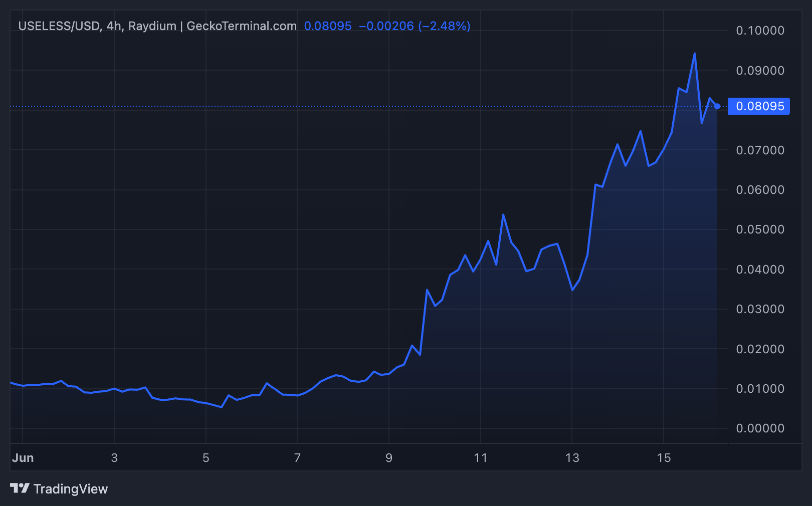Screen dimensions: 812x506
Task: Open the 4h timeframe selector
Action: (114, 26)
